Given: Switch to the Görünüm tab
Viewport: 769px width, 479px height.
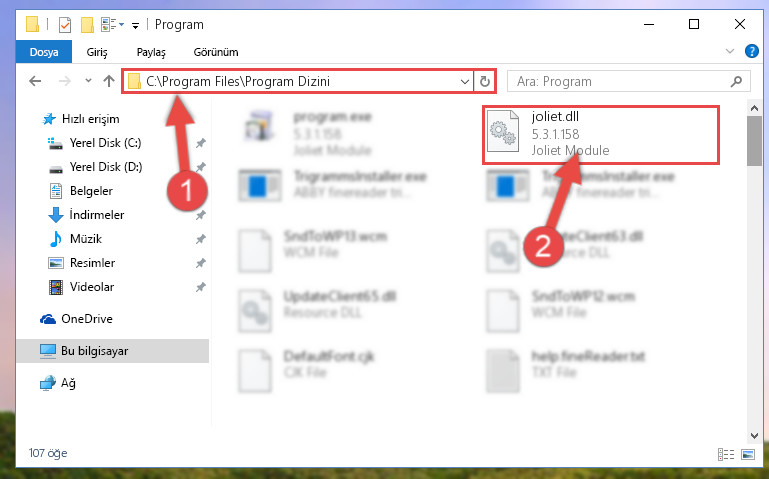Looking at the screenshot, I should pos(216,52).
